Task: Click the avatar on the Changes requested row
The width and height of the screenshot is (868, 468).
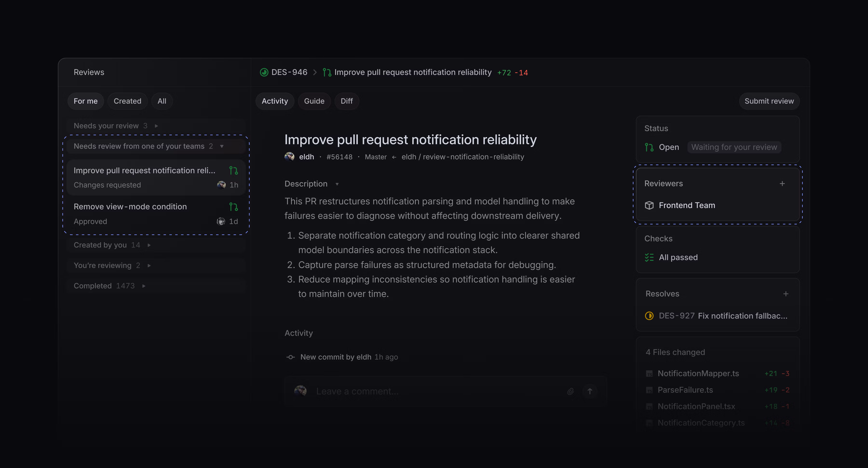Action: (221, 185)
